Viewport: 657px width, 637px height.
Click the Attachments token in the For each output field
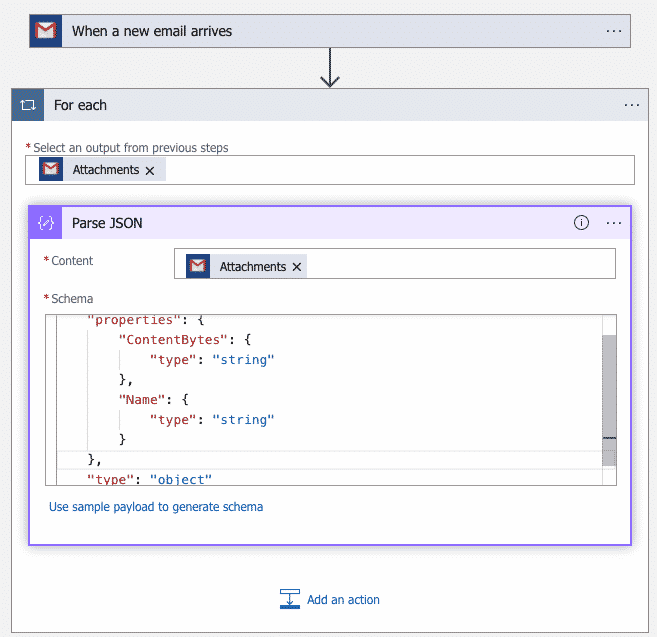[105, 170]
